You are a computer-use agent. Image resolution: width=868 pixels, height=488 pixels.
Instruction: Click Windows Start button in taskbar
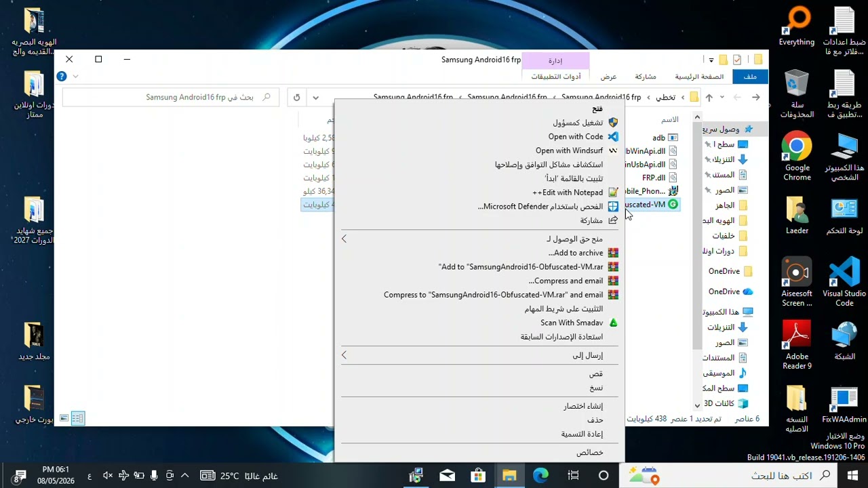coord(852,476)
